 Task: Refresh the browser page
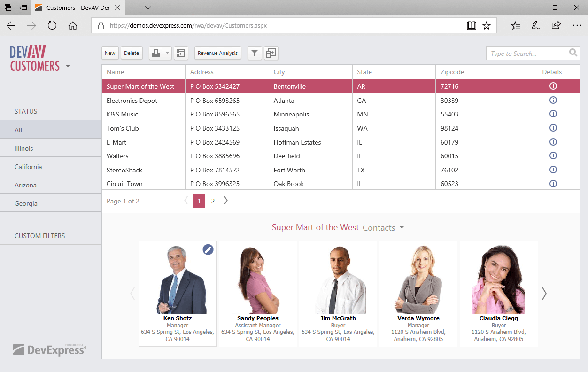point(52,26)
